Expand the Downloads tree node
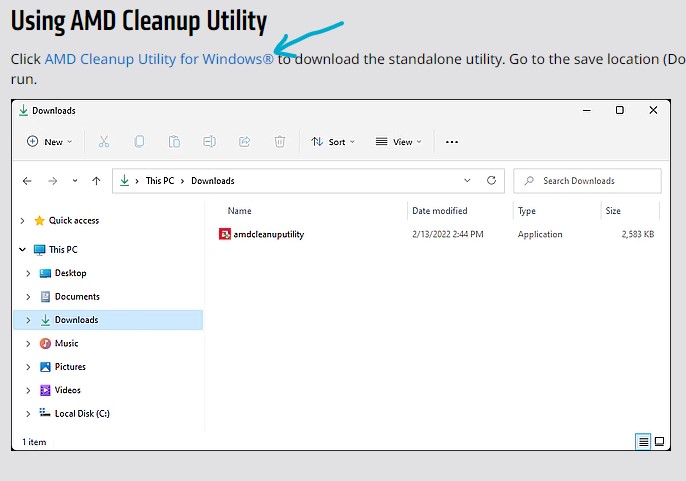 [x=28, y=320]
